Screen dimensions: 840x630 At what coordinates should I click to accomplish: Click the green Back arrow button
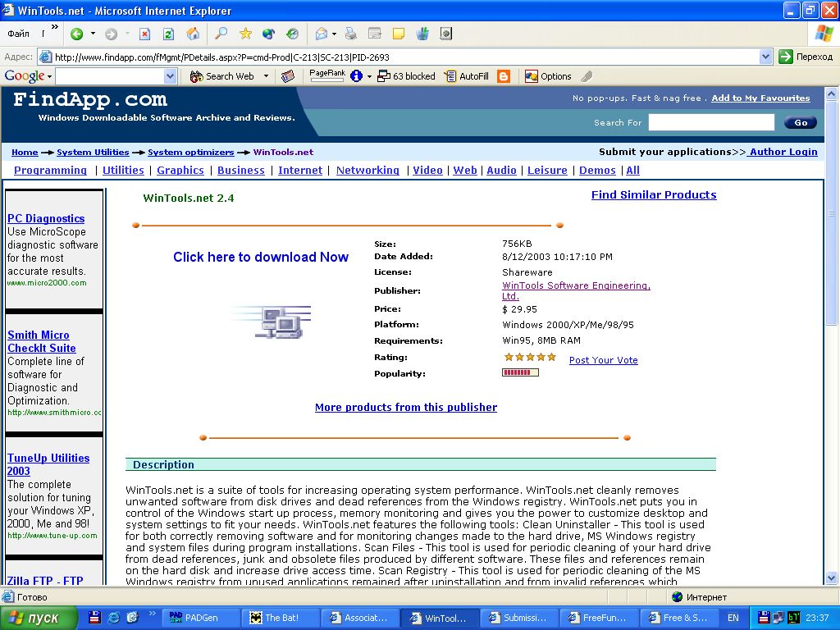[76, 34]
